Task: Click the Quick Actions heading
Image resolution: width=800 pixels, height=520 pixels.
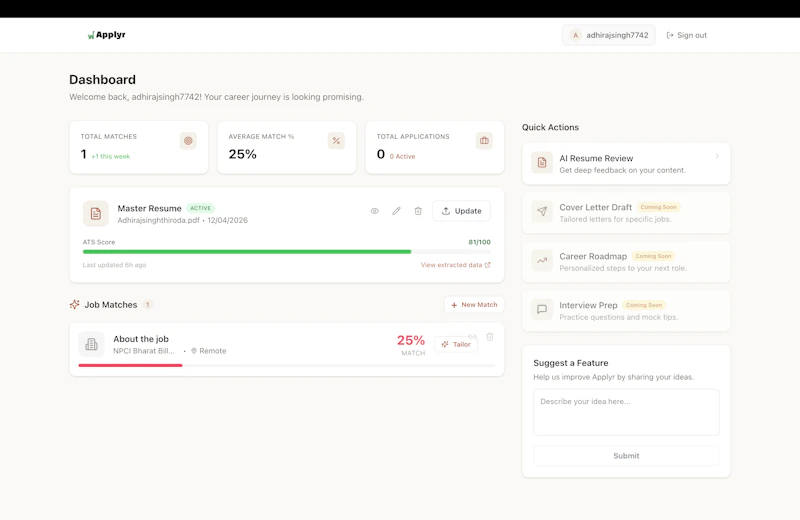Action: pyautogui.click(x=550, y=127)
